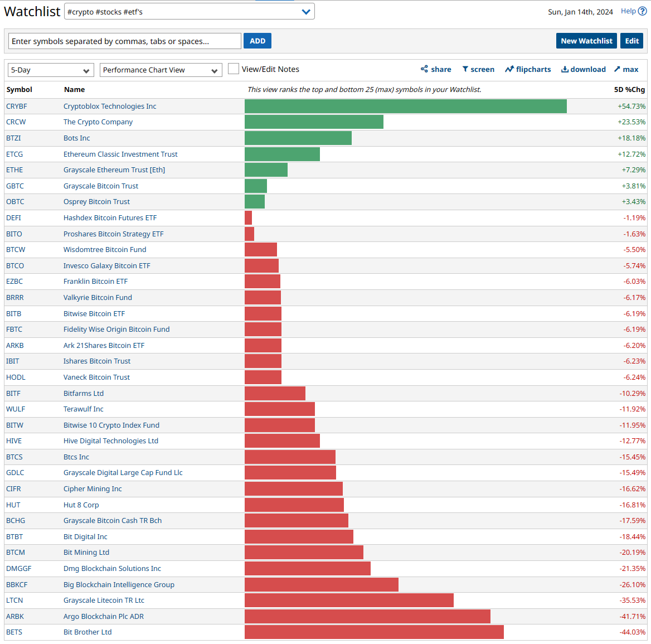The image size is (651, 644).
Task: Click the red BETS performance bar
Action: tap(374, 632)
